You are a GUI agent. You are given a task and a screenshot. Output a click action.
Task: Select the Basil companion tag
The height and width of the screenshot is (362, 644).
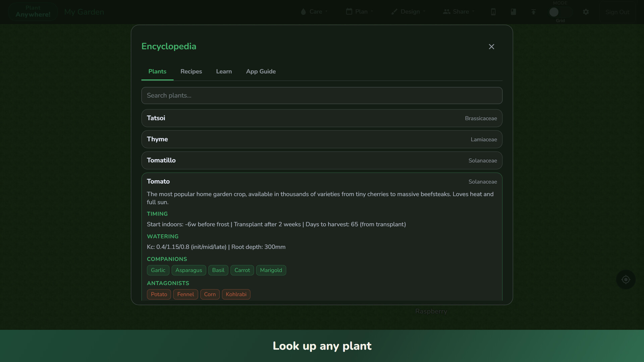(x=218, y=270)
